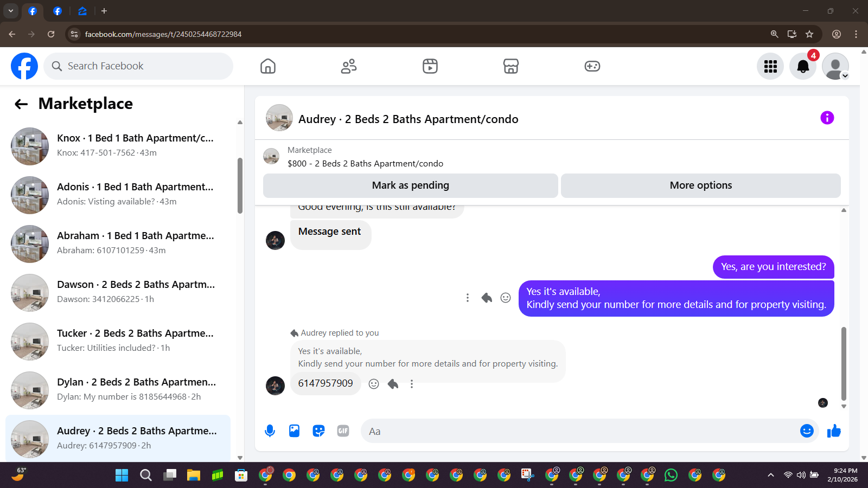This screenshot has width=868, height=488.
Task: Reply to the 'Yes it's available' sent message
Action: click(x=487, y=298)
